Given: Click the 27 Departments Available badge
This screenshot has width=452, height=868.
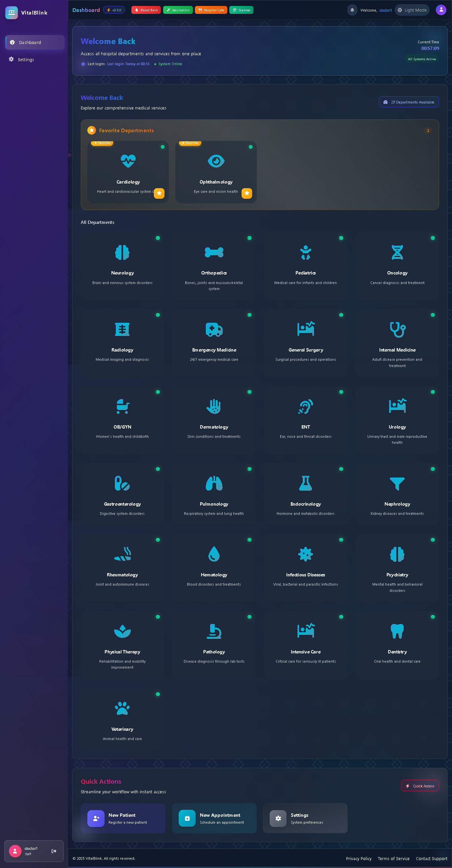Looking at the screenshot, I should coord(409,102).
